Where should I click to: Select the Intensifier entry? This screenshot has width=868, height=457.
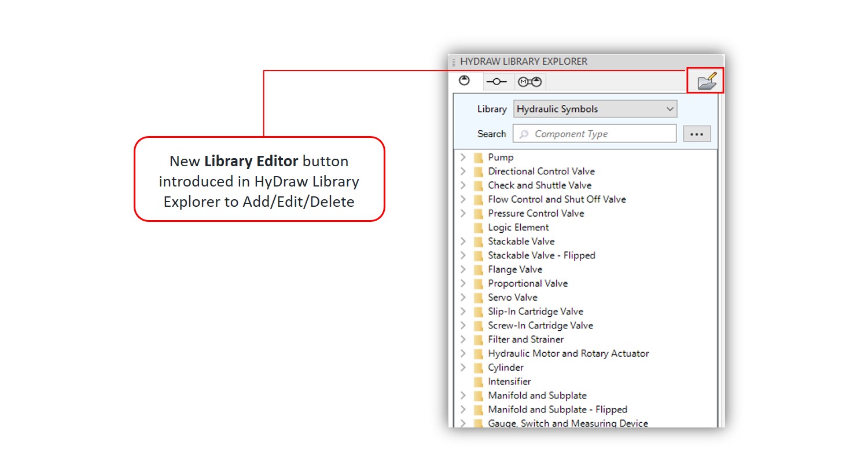pyautogui.click(x=509, y=381)
